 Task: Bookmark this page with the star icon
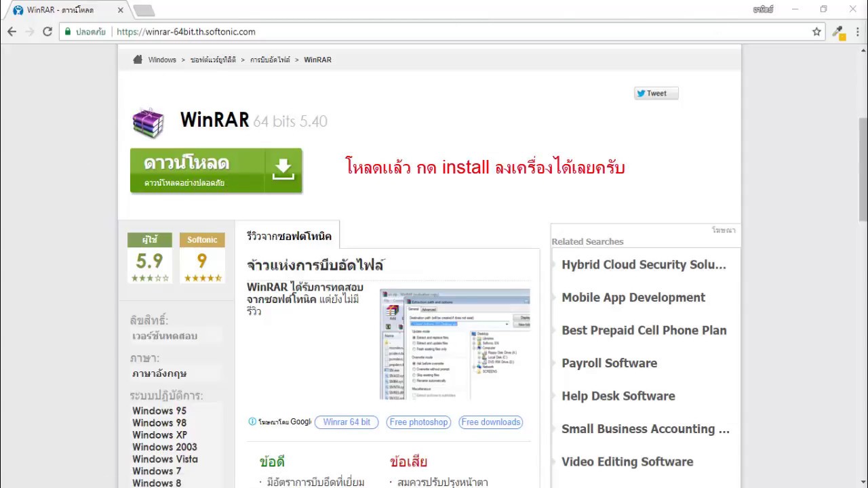(x=816, y=32)
